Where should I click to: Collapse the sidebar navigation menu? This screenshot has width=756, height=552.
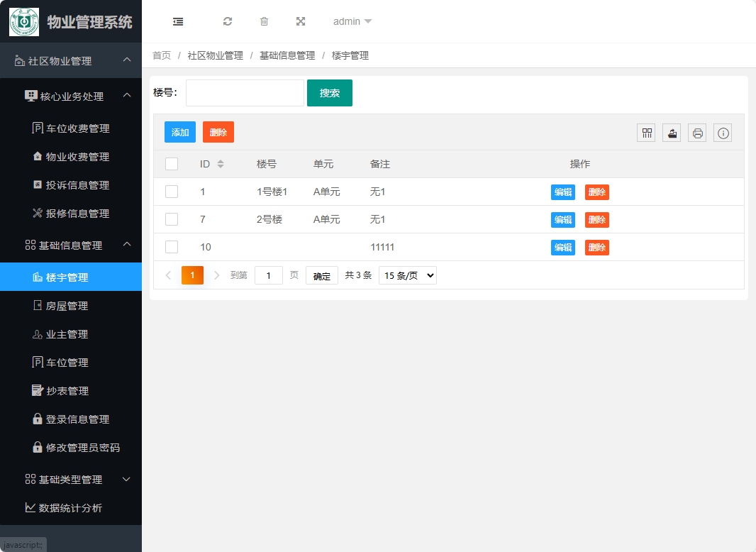click(178, 21)
